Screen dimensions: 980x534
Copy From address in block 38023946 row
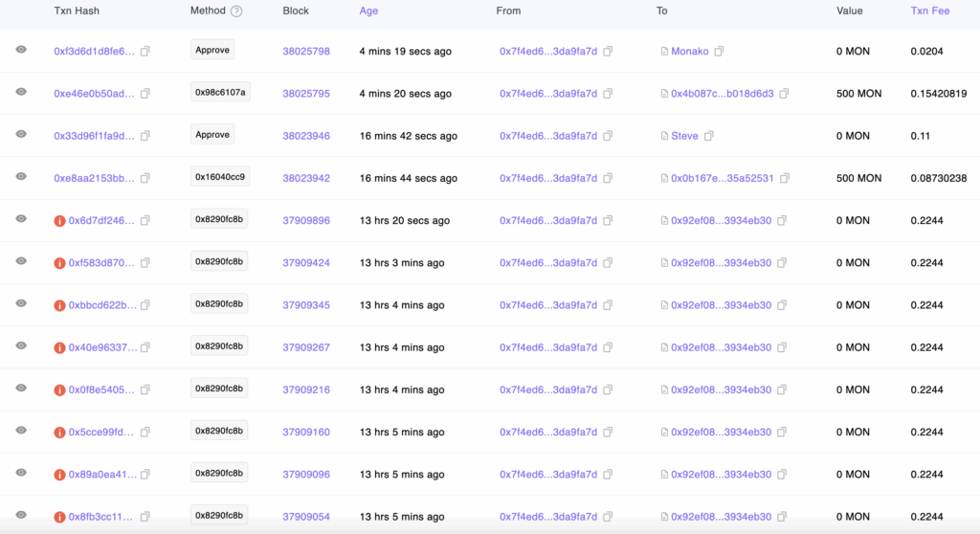608,136
